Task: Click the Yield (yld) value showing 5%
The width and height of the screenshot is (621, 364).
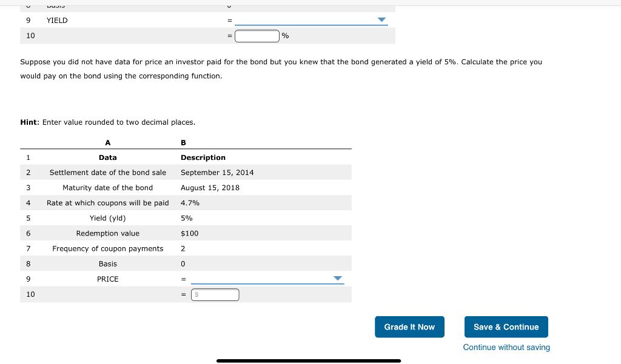Action: click(186, 217)
